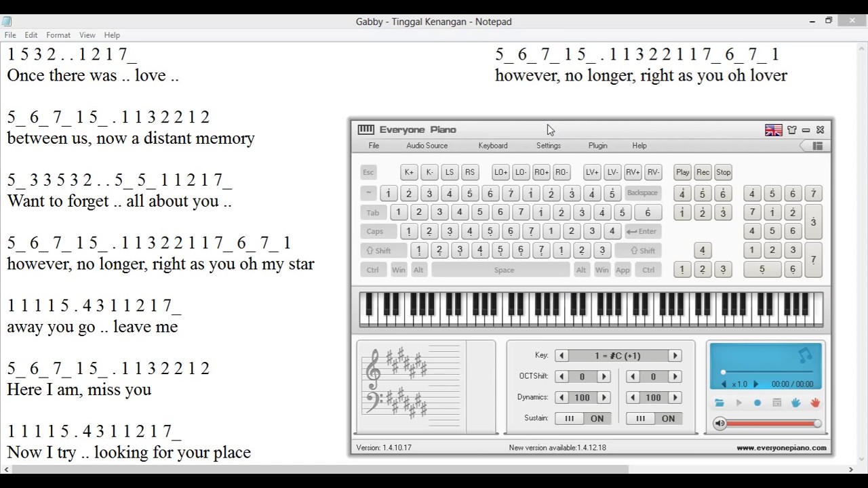Open the sheet view window icon
868x488 pixels.
click(x=777, y=403)
